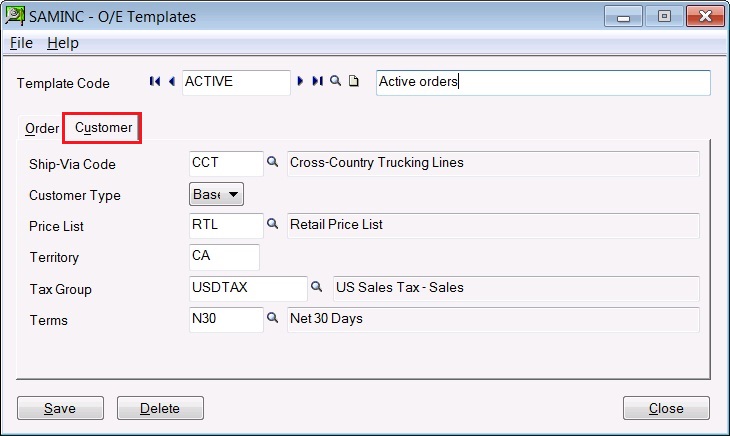
Task: Open Terms finder magnifier
Action: pyautogui.click(x=272, y=318)
